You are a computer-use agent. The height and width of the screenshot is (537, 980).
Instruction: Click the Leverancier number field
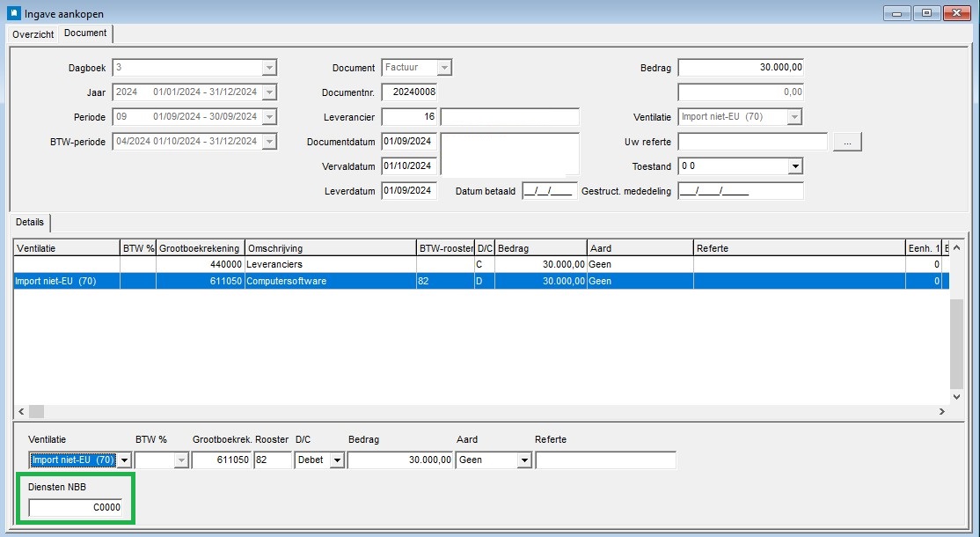409,117
